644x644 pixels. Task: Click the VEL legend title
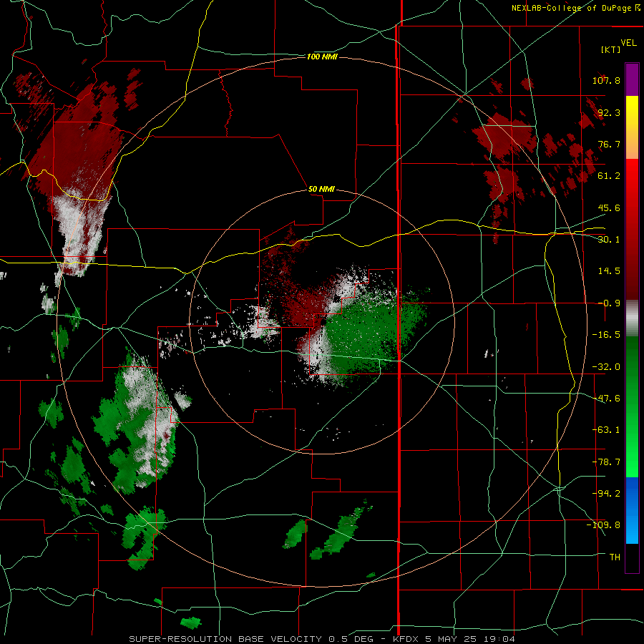pos(629,43)
